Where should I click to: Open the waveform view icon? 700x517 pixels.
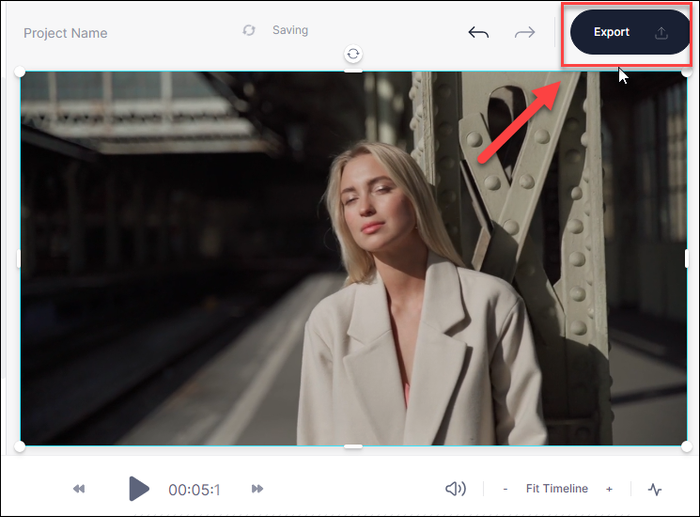pos(654,489)
